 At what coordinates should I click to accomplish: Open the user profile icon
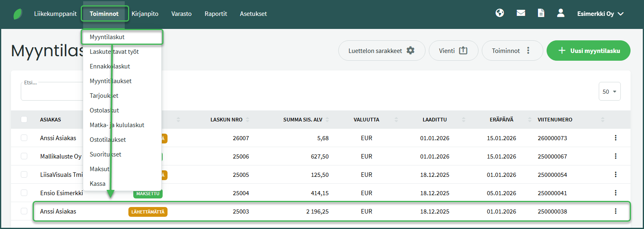pos(560,13)
